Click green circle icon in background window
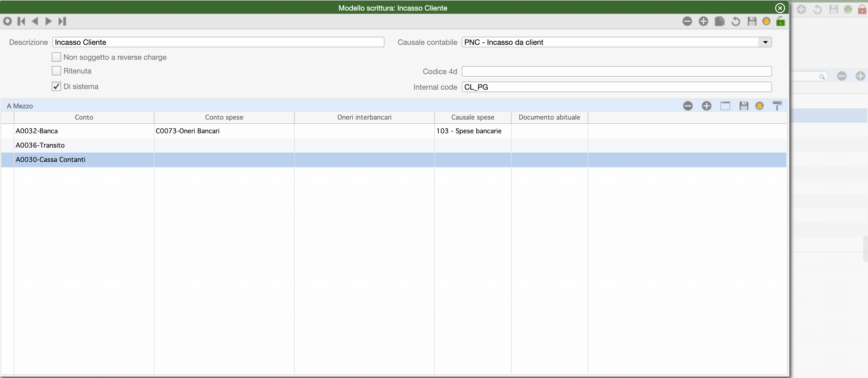This screenshot has height=378, width=868. 848,9
